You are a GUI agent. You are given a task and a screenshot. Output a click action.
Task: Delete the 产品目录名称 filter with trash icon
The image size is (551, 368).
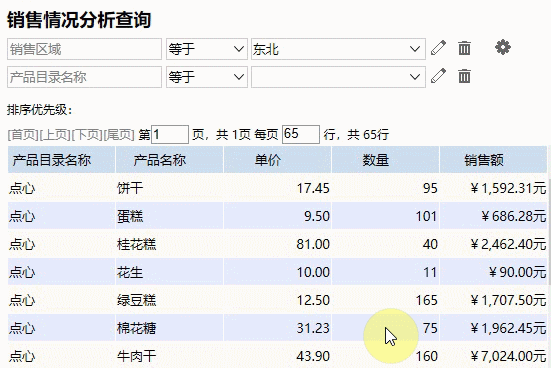(464, 76)
